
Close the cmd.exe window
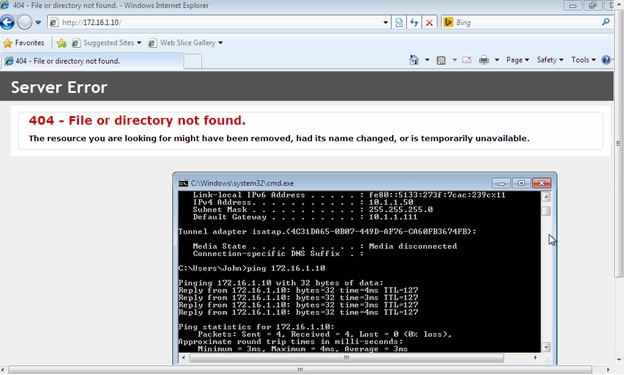(541, 183)
